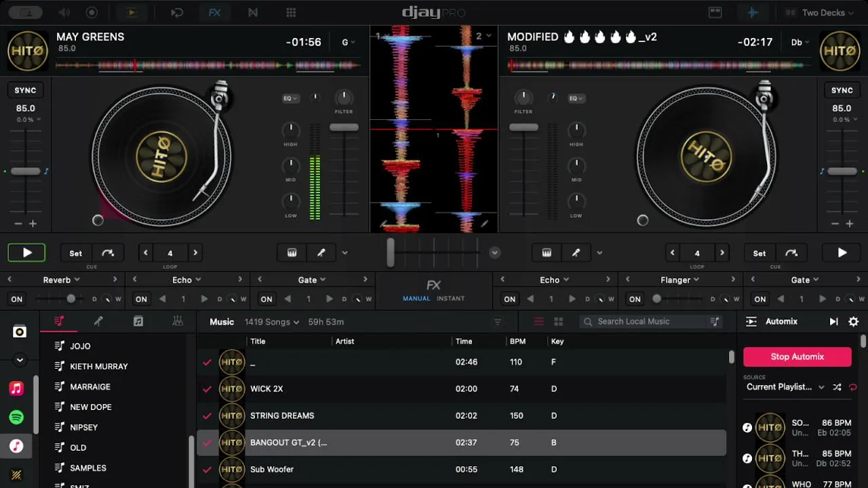Switch library to list view
Image resolution: width=868 pixels, height=488 pixels.
point(539,322)
